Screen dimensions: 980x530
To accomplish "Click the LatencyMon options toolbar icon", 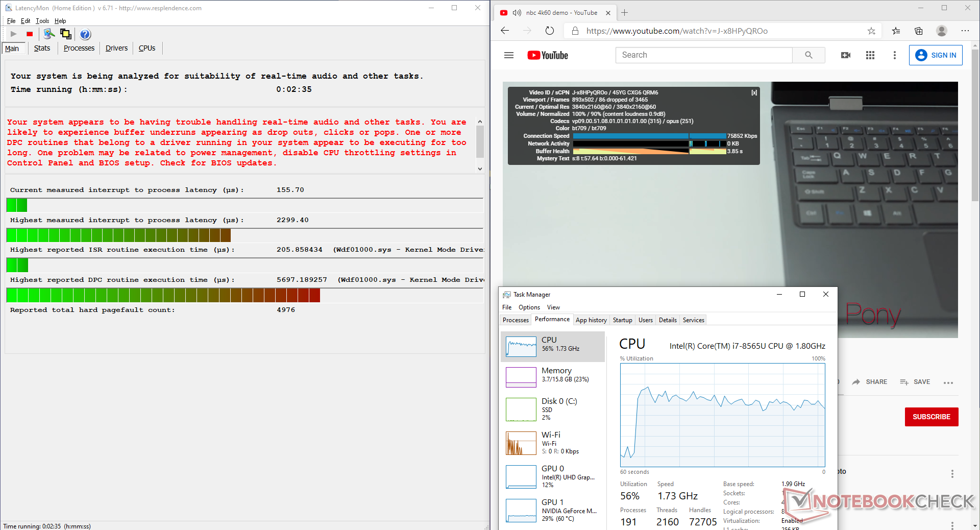I will 49,34.
